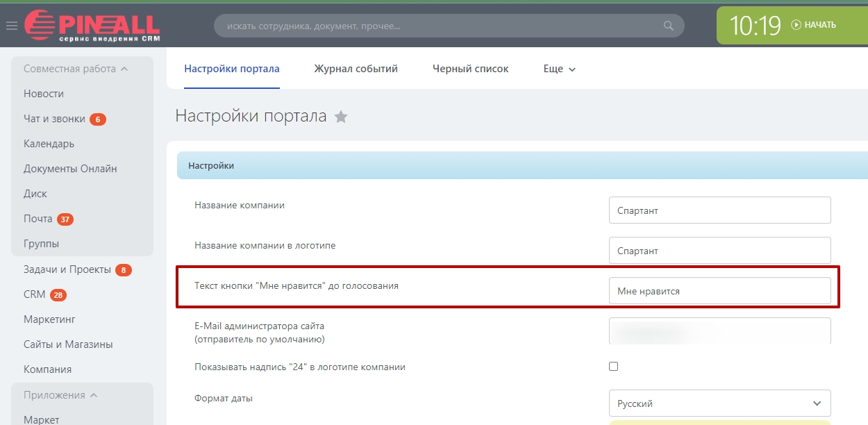Viewport: 868px width, 425px height.
Task: Click the Название компании input field
Action: pos(719,210)
